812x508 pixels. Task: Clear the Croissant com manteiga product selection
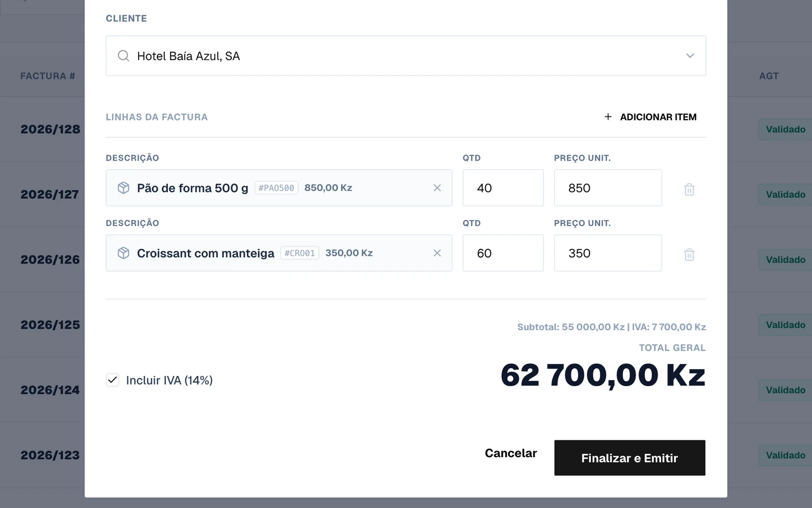437,253
